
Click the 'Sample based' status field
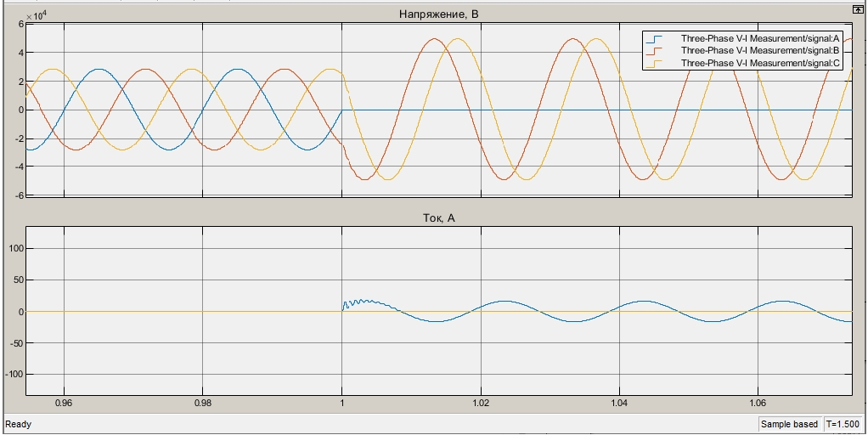(789, 424)
